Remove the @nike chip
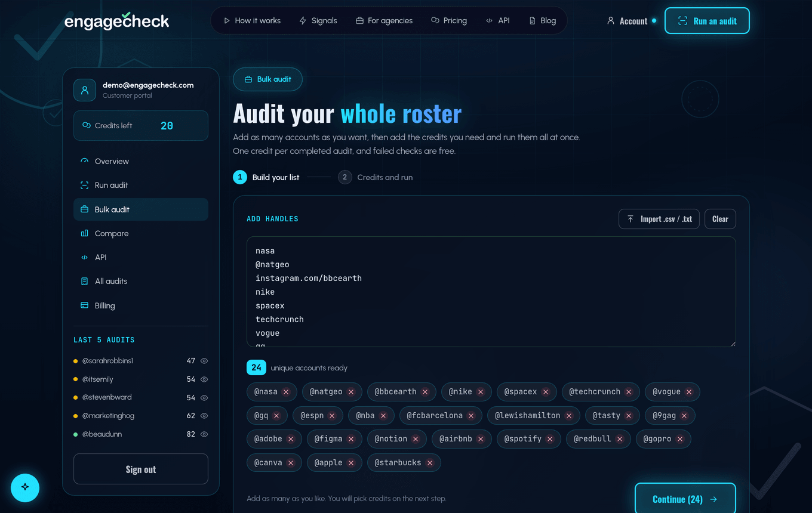The width and height of the screenshot is (812, 513). tap(481, 392)
